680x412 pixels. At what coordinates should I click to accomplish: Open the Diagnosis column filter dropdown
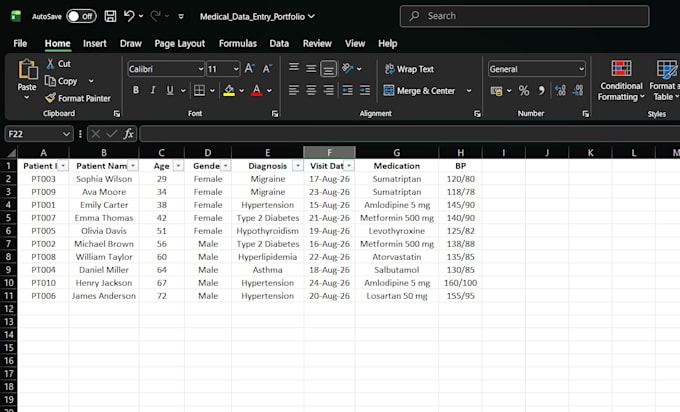coord(298,166)
